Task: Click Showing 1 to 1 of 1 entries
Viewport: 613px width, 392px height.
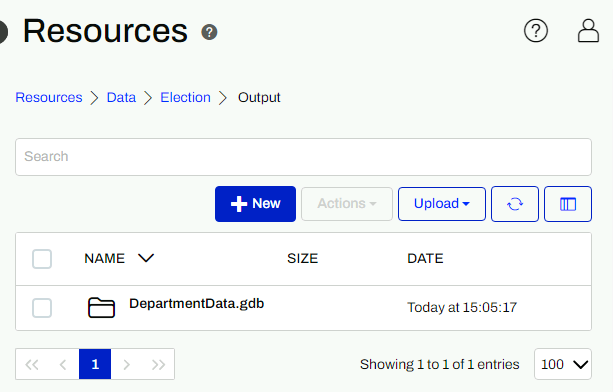Action: (439, 364)
